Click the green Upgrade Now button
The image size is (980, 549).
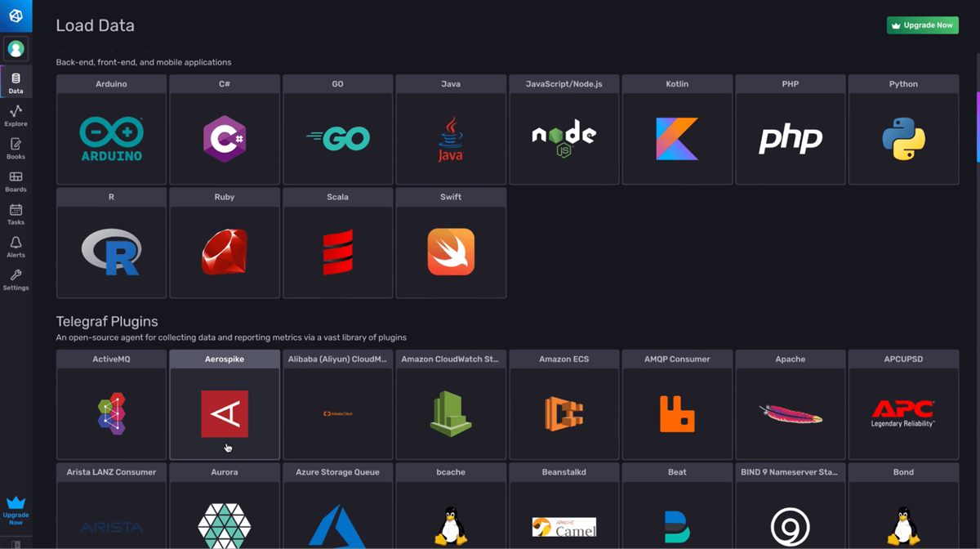[922, 25]
